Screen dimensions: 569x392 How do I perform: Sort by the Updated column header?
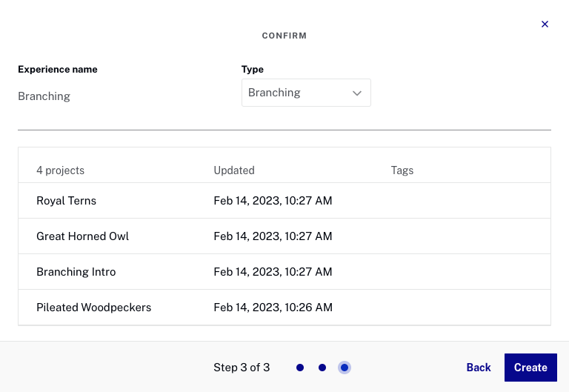click(x=234, y=170)
